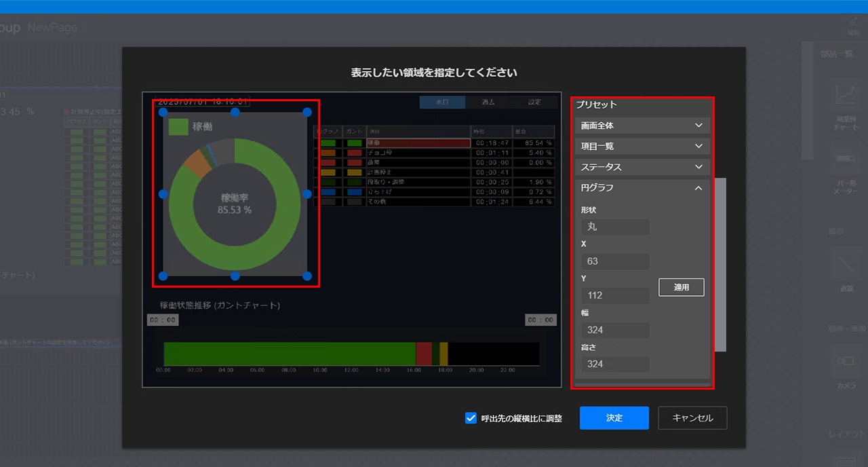Toggle 呼出先の縦横比に調整 checkbox
868x467 pixels.
click(x=471, y=418)
